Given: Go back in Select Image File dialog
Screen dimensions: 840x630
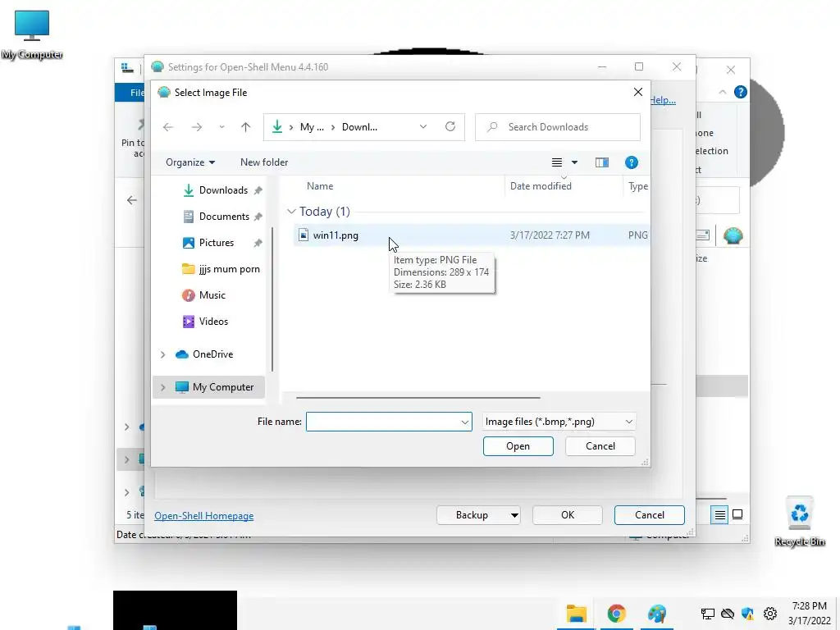Looking at the screenshot, I should point(167,127).
